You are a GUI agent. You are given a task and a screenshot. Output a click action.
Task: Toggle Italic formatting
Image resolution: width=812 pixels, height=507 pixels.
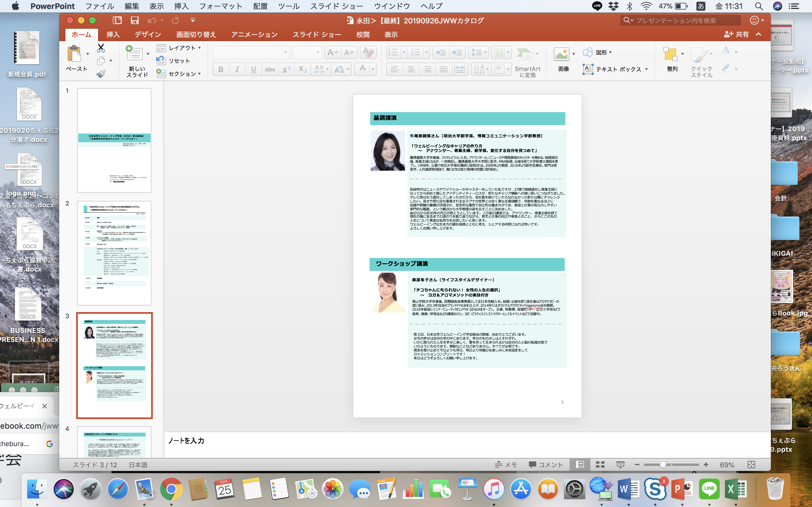click(x=237, y=69)
